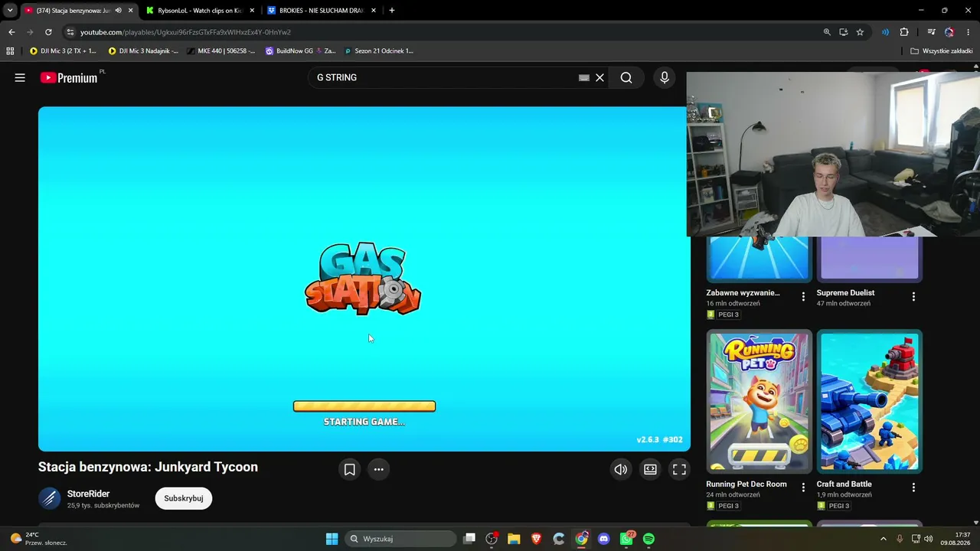The height and width of the screenshot is (551, 980).
Task: Show hidden system tray icons
Action: click(884, 539)
